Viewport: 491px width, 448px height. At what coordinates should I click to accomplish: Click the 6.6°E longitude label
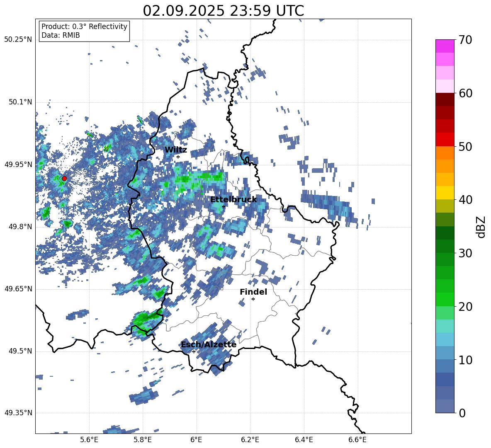click(x=357, y=440)
